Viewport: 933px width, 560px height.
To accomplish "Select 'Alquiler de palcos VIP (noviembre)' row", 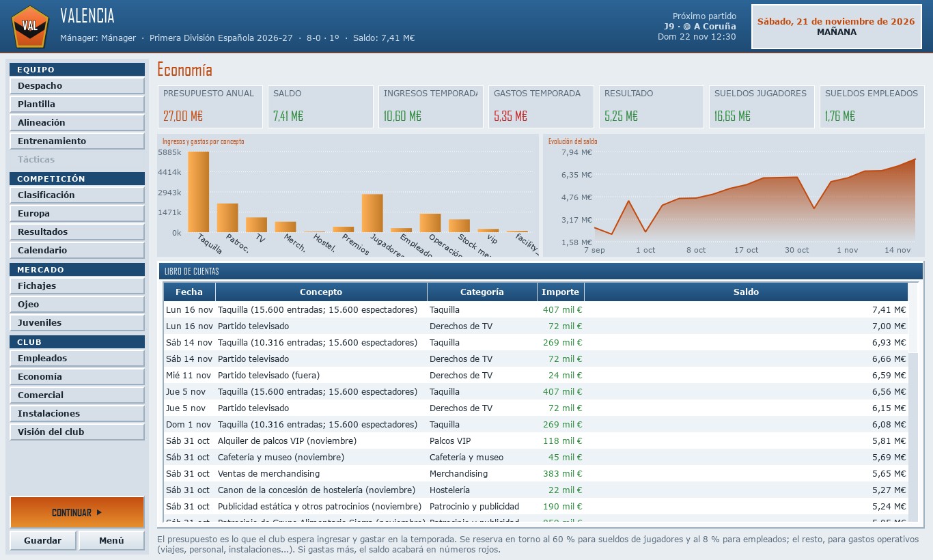I will [x=536, y=441].
